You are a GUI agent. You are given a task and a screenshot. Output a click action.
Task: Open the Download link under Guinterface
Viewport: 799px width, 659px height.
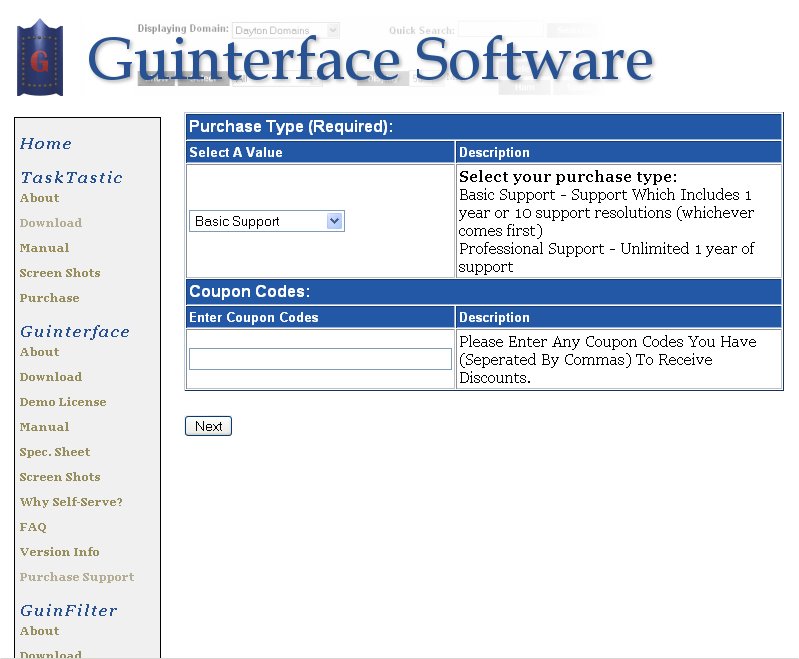(51, 377)
